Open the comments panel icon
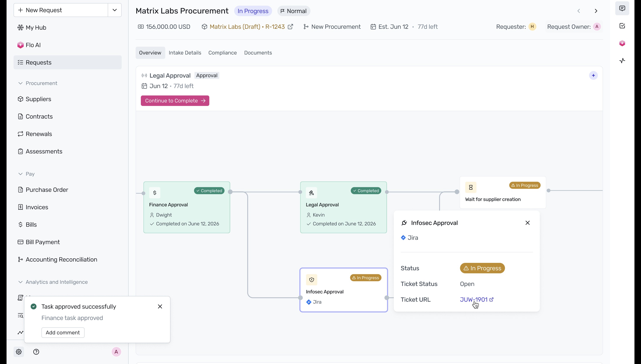641x364 pixels. [622, 8]
